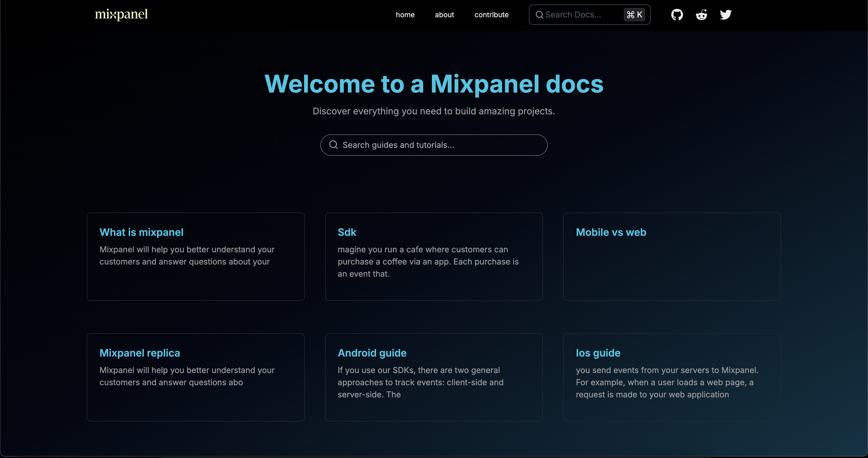Open the about nav item
868x458 pixels.
click(444, 15)
